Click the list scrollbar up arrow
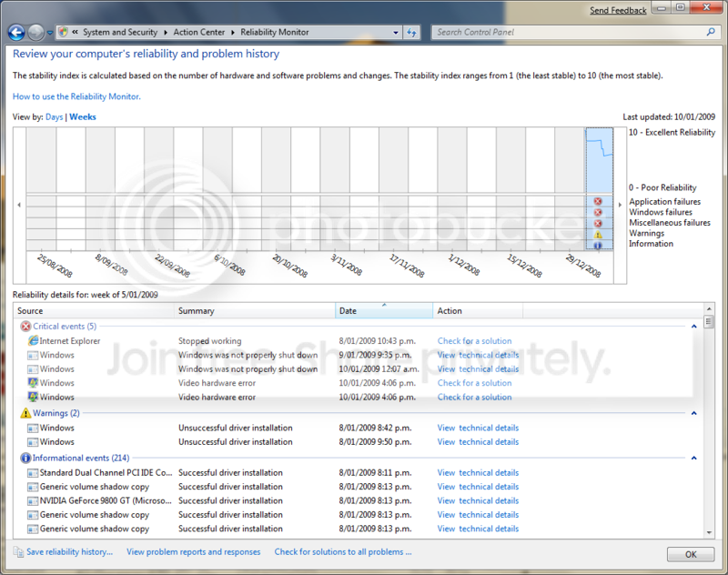The image size is (728, 575). point(709,308)
